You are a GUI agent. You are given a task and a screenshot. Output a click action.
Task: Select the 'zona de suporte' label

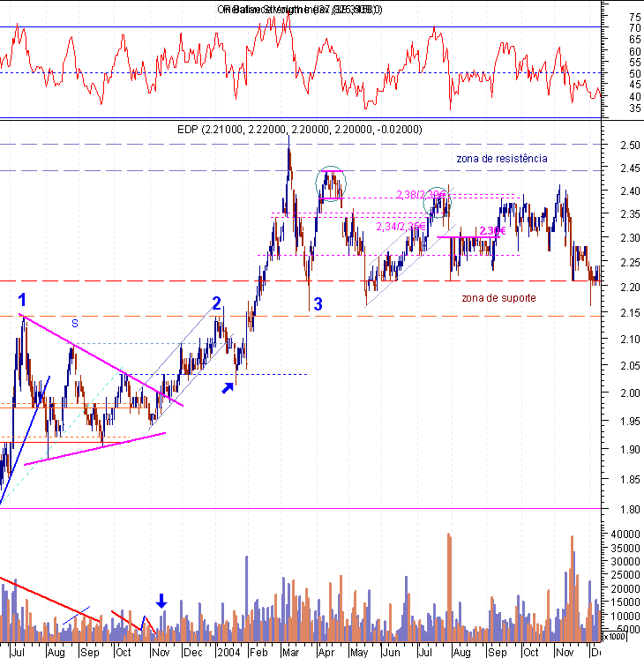498,298
